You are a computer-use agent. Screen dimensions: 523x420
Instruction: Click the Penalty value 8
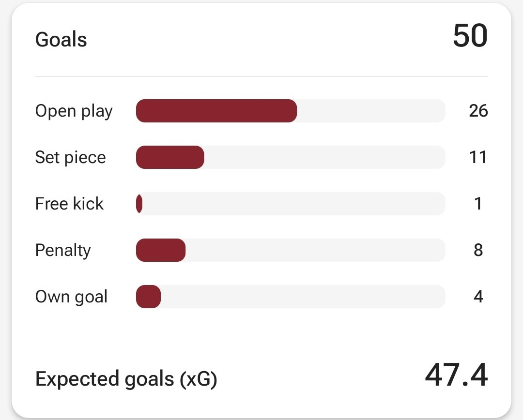point(478,250)
